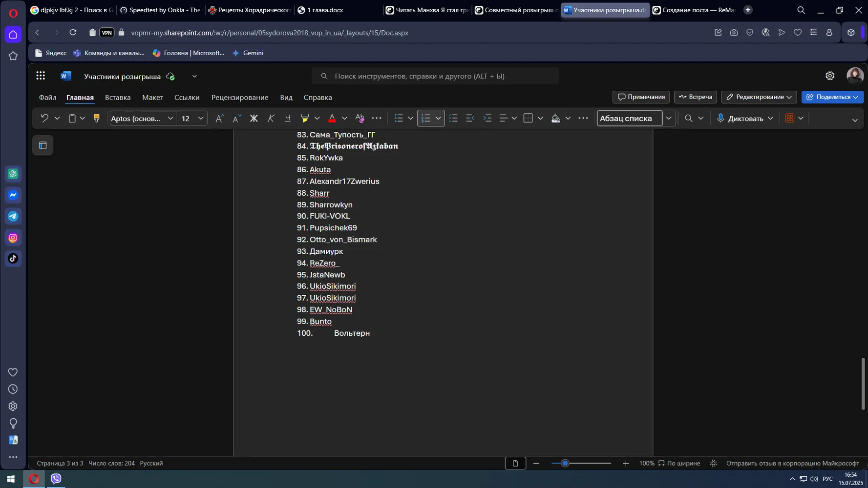This screenshot has height=488, width=868.
Task: Switch to the Вид tab
Action: [286, 97]
